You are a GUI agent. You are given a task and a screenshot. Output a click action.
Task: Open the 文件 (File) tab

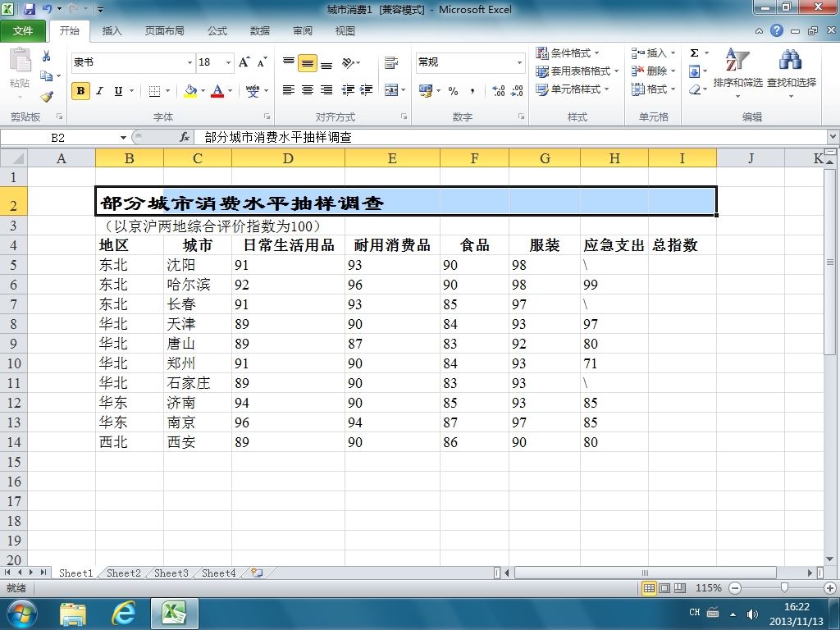[23, 30]
